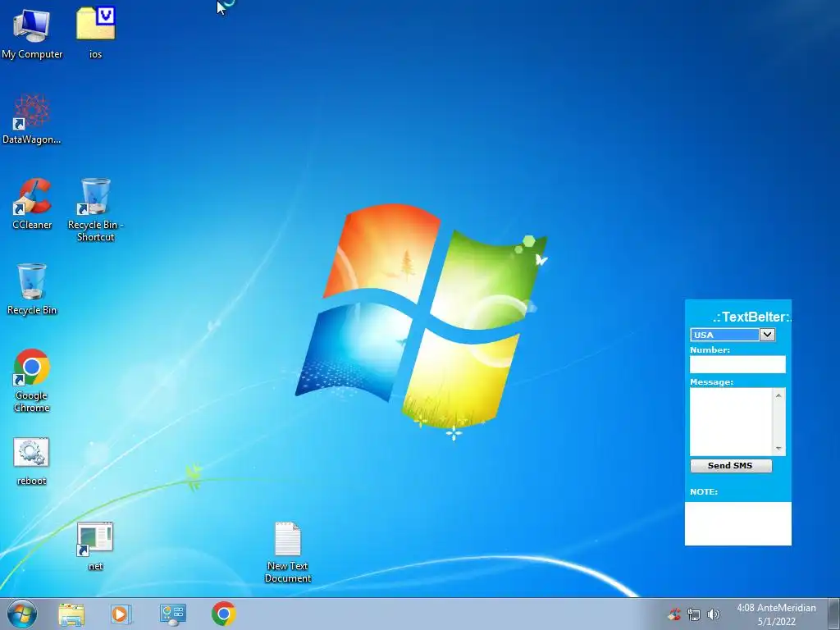Open the network tray icon

(694, 614)
